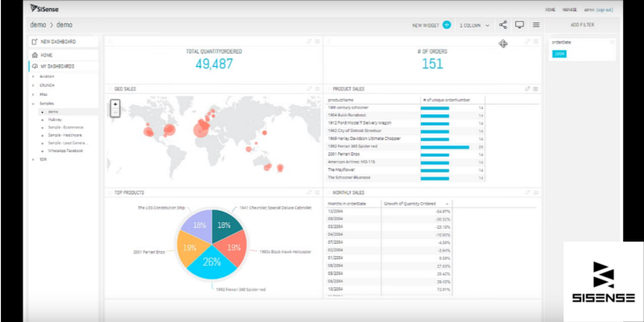Screen dimensions: 644x322
Task: Collapse the Samples folder in sidebar
Action: point(33,103)
